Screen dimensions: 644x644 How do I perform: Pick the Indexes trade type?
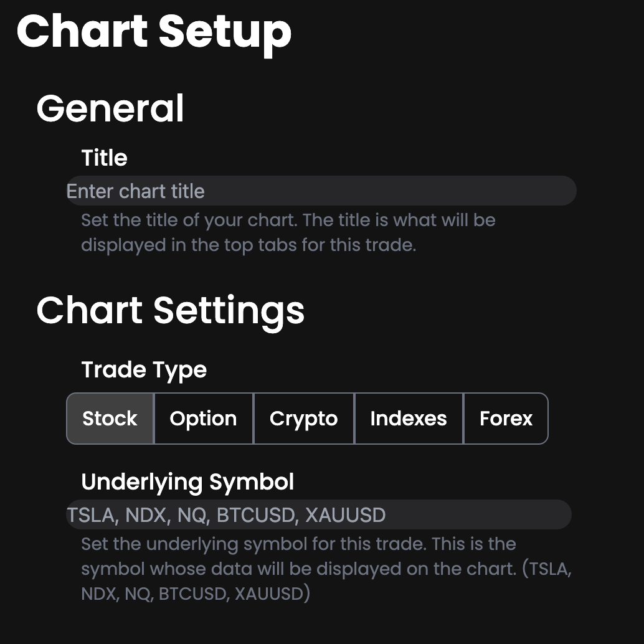(408, 419)
